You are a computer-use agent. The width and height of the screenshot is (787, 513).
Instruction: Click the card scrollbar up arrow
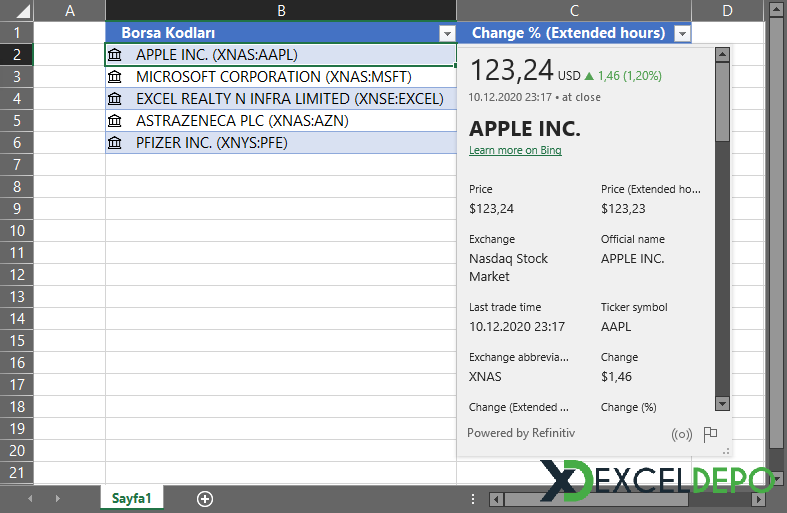pyautogui.click(x=722, y=54)
